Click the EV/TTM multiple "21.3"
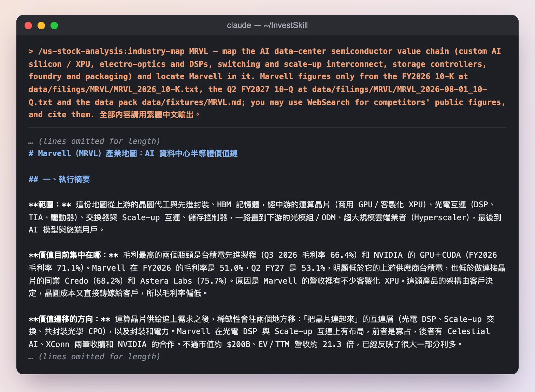The width and height of the screenshot is (535, 392). pos(332,344)
